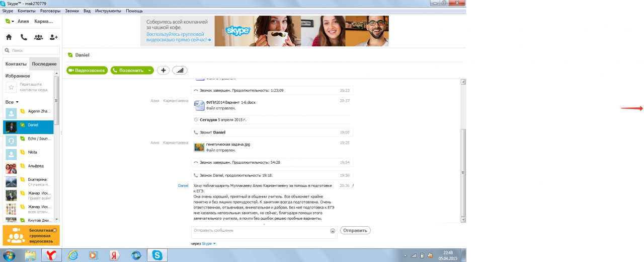Launch Internet Explorer from taskbar
The image size is (644, 262).
coord(73,255)
